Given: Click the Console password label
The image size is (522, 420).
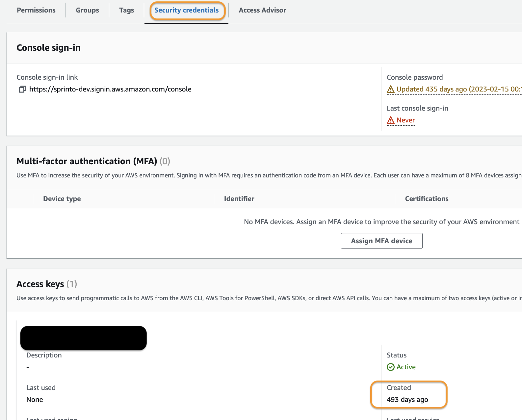Looking at the screenshot, I should (x=415, y=77).
